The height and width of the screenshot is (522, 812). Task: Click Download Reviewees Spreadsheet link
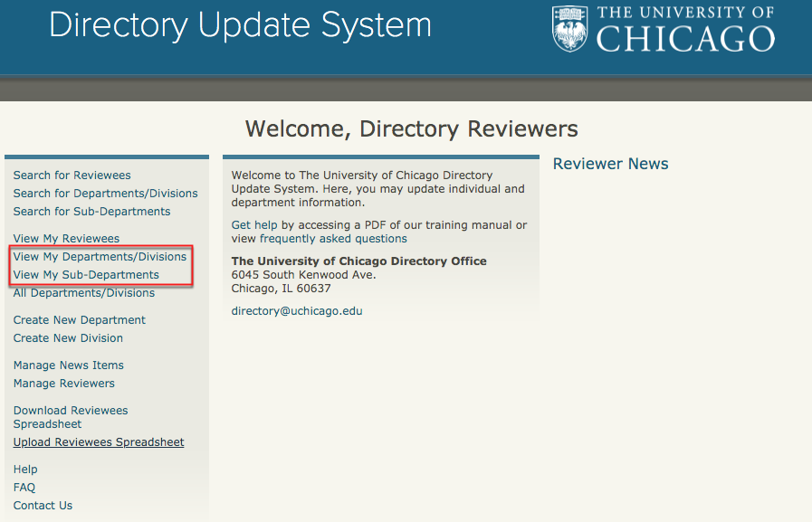71,417
